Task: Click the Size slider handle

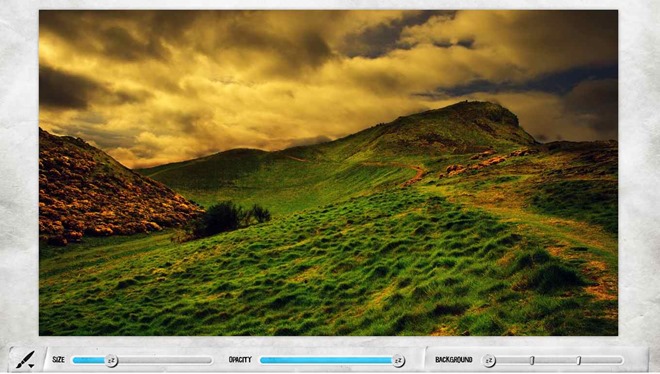Action: [x=111, y=361]
